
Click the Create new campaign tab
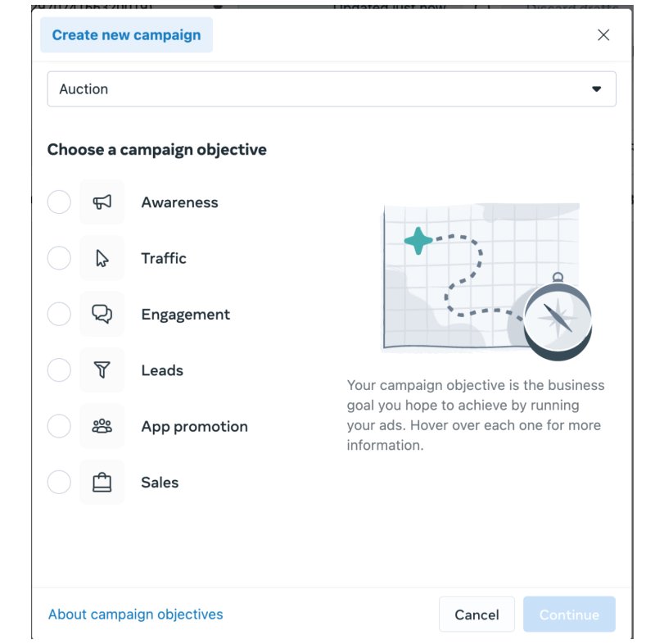click(127, 35)
